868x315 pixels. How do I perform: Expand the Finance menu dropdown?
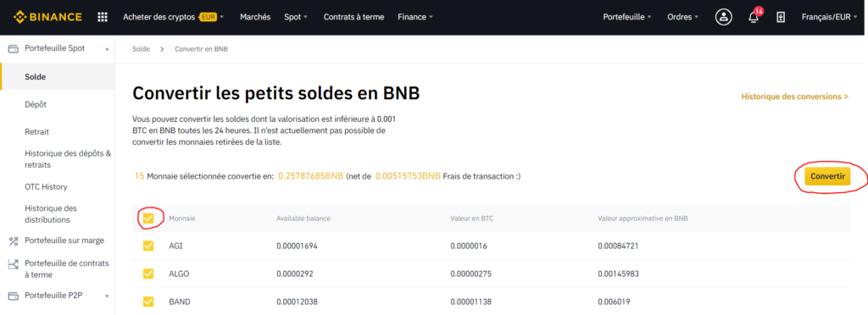point(415,17)
